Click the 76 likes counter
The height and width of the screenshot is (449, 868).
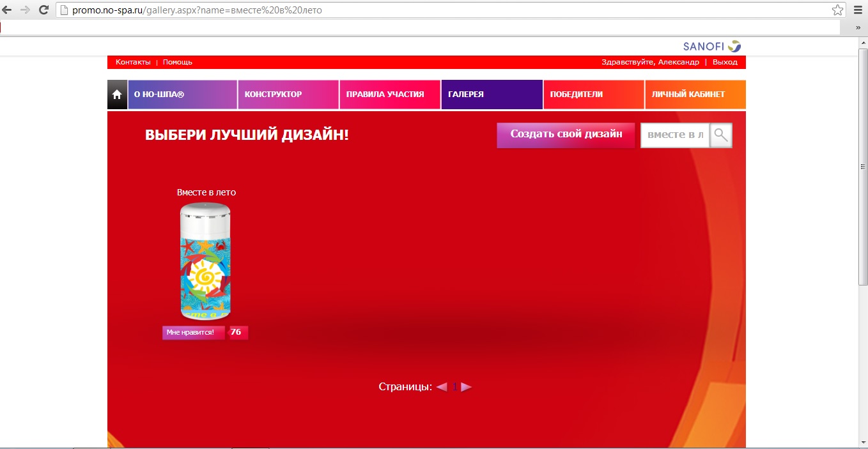[x=236, y=332]
